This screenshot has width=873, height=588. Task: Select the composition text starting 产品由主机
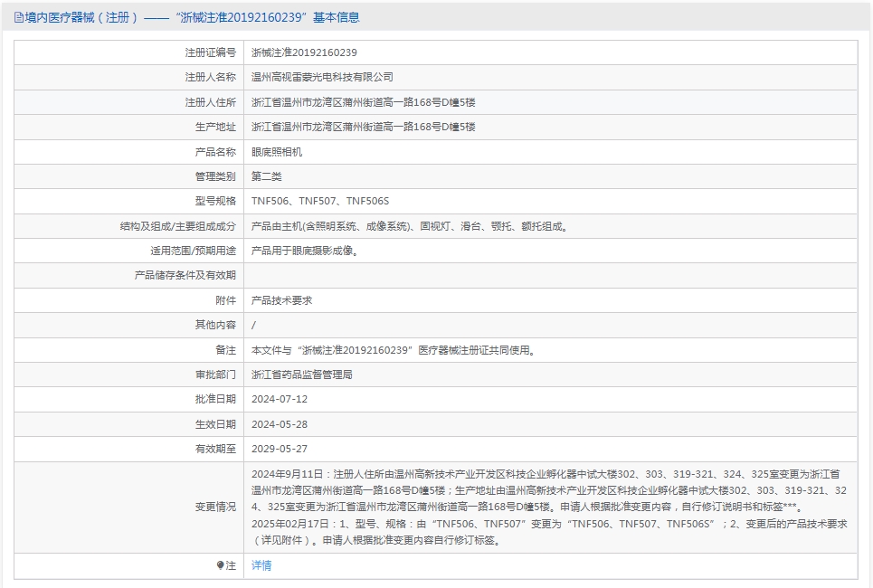409,226
